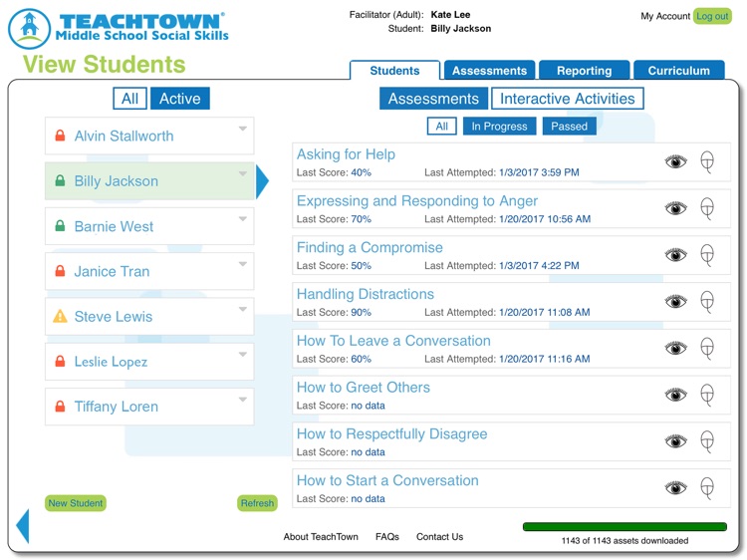Image resolution: width=747 pixels, height=560 pixels.
Task: Select student Steve Lewis
Action: pos(149,317)
